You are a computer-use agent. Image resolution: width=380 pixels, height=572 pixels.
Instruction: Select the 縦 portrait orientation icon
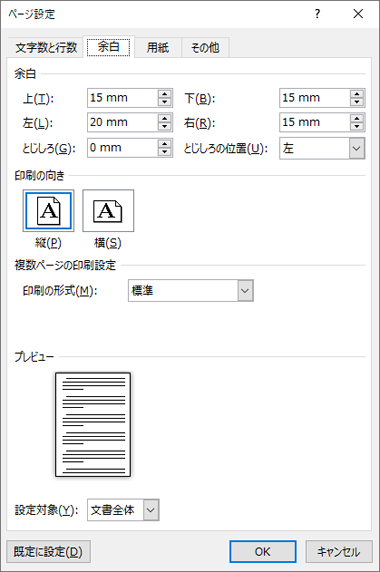[x=49, y=210]
